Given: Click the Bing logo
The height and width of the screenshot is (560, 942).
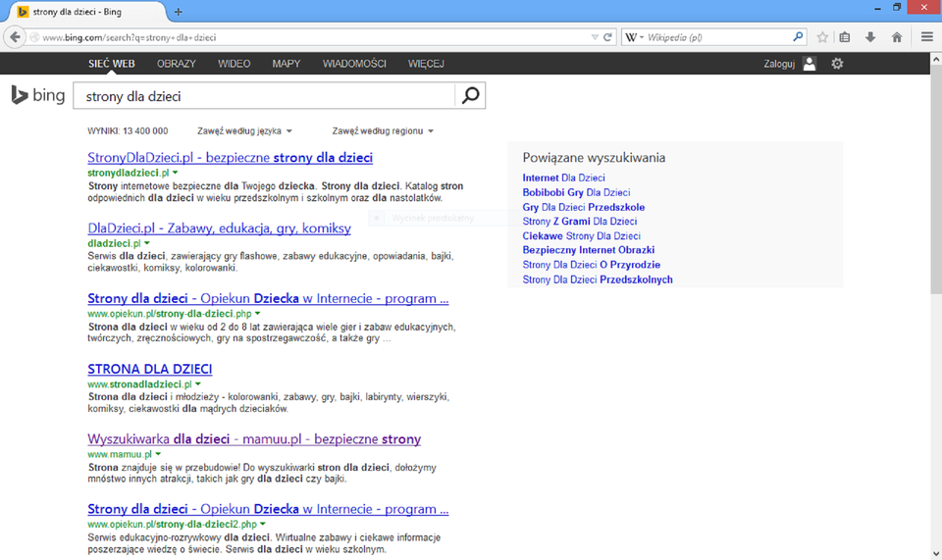Looking at the screenshot, I should (38, 95).
